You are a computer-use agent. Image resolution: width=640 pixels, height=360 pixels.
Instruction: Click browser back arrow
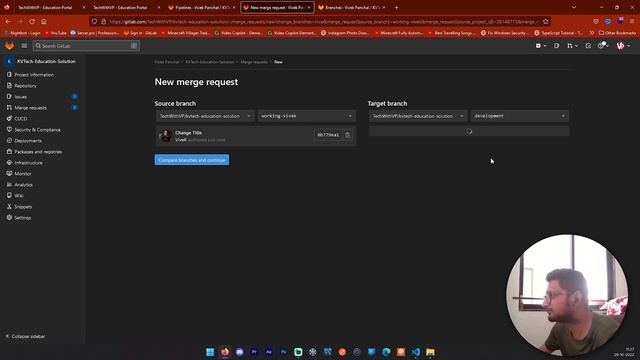(8, 22)
